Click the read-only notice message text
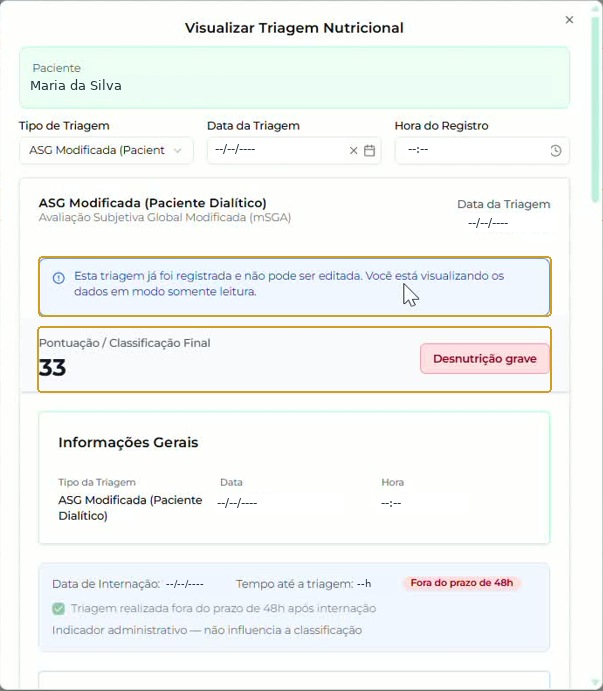 [x=289, y=284]
